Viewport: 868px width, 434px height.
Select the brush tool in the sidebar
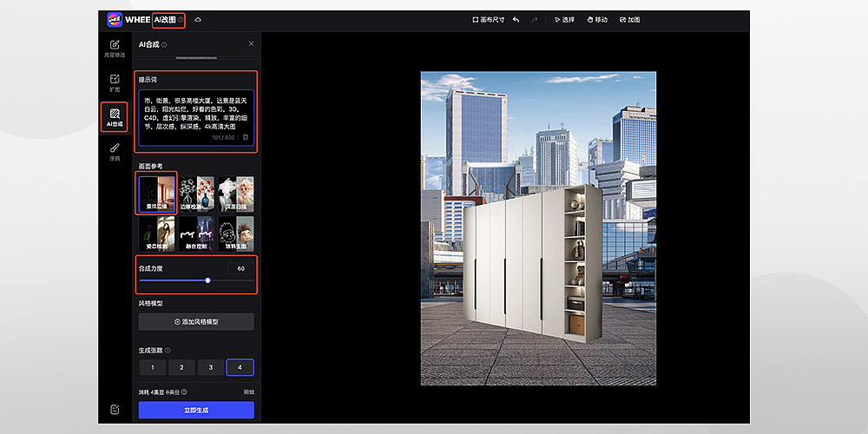click(115, 152)
